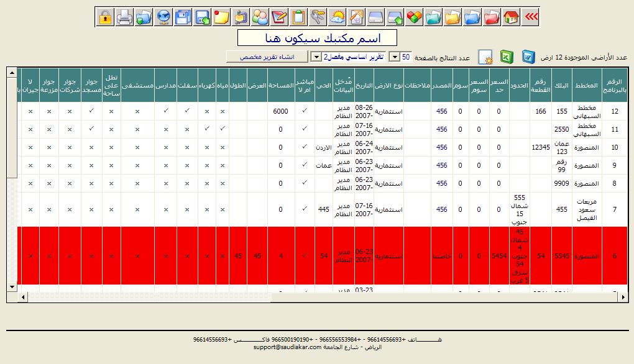The height and width of the screenshot is (364, 634).
Task: Click the floppy disk with green arrow icon
Action: tap(202, 17)
